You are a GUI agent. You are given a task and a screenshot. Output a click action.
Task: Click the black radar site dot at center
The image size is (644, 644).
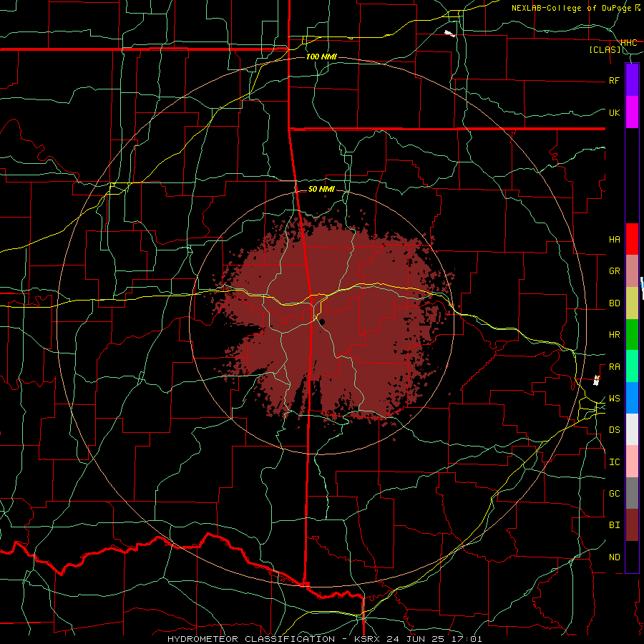(x=323, y=321)
